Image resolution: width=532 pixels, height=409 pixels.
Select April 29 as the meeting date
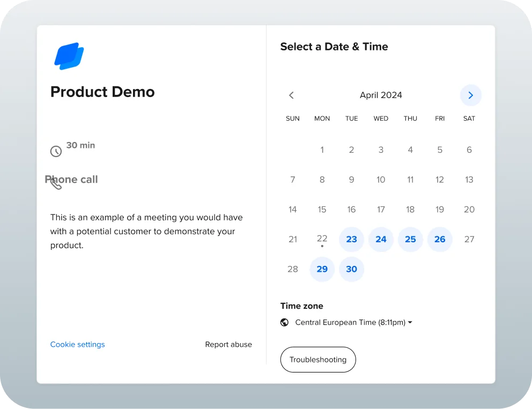click(x=322, y=269)
